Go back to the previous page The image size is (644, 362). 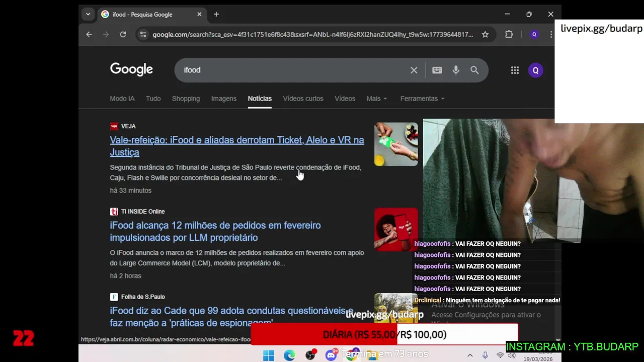[x=89, y=34]
